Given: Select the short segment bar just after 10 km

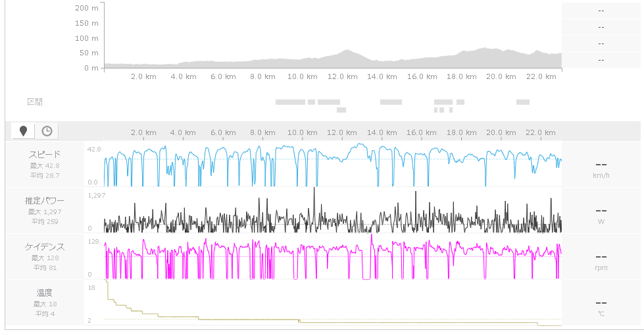Looking at the screenshot, I should [x=311, y=102].
